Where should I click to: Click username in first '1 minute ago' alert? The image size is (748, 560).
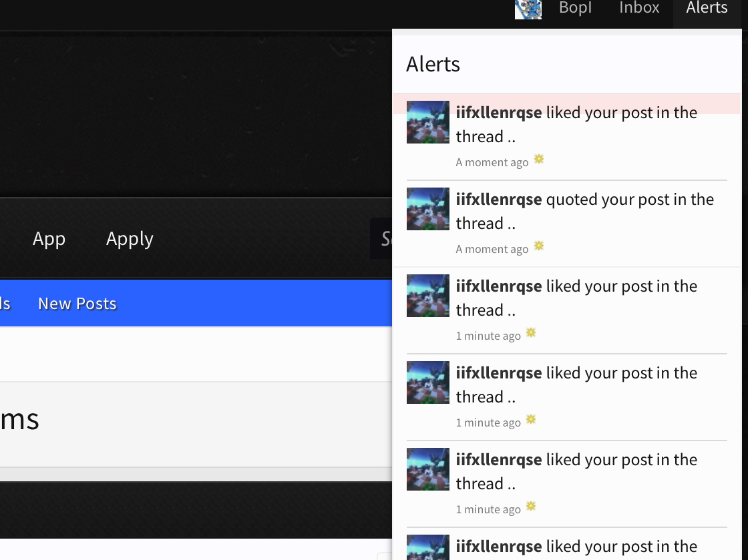(x=498, y=286)
